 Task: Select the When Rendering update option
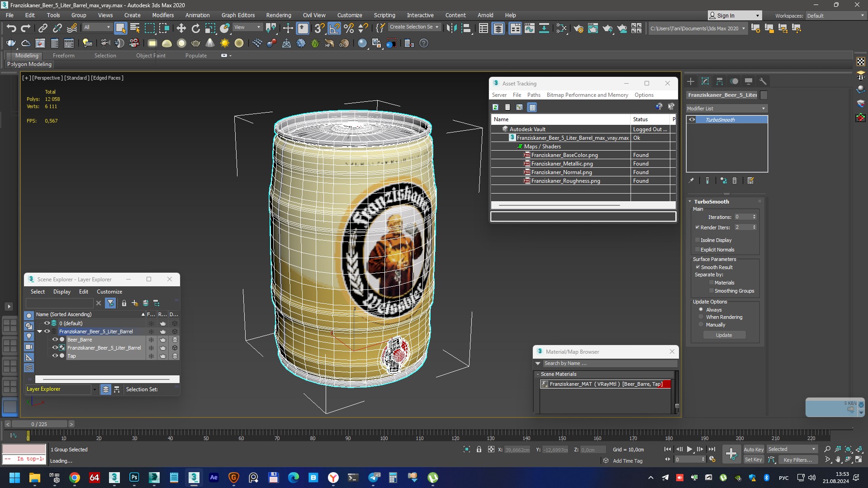(x=701, y=317)
